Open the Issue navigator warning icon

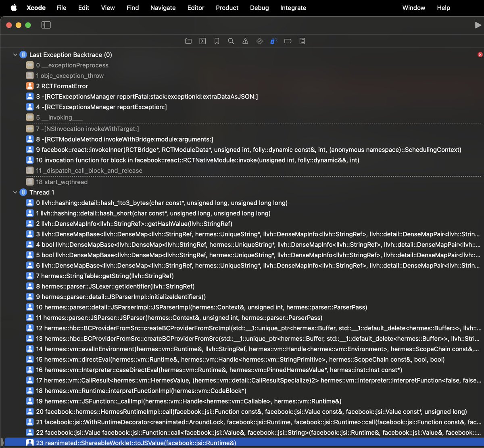[x=245, y=41]
